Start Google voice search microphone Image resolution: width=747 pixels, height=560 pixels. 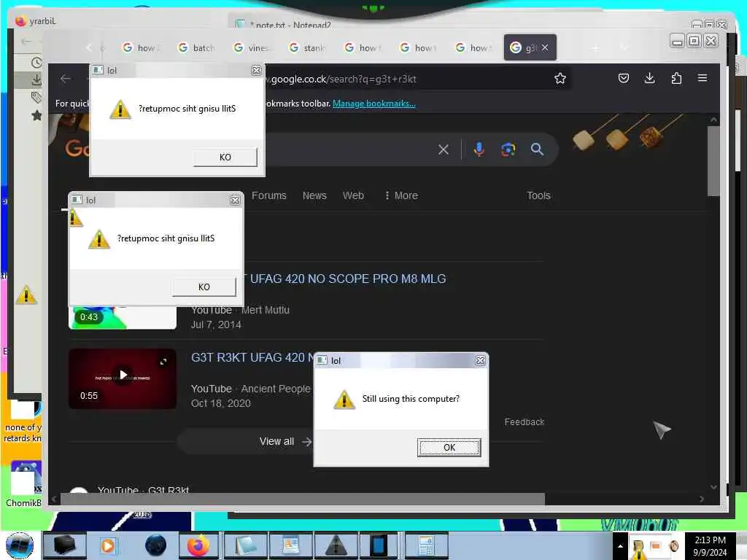click(x=479, y=149)
